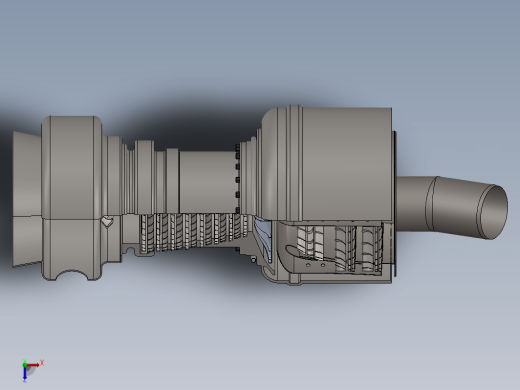Screen dimensions: 520x390
Task: Select the red X label of triad
Action: click(x=42, y=362)
